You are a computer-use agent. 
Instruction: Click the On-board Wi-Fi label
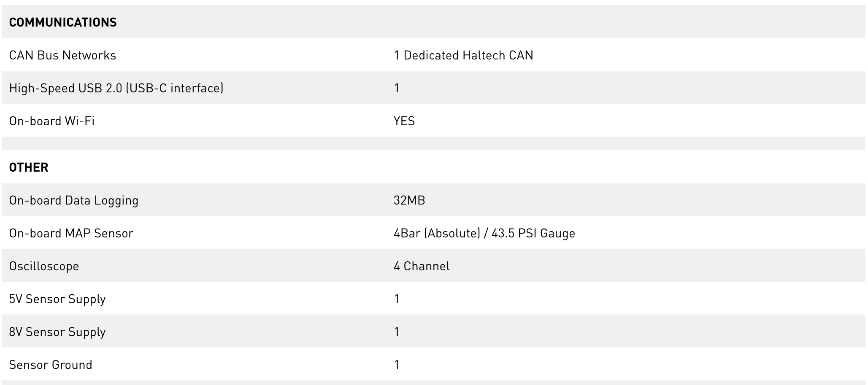pyautogui.click(x=52, y=121)
